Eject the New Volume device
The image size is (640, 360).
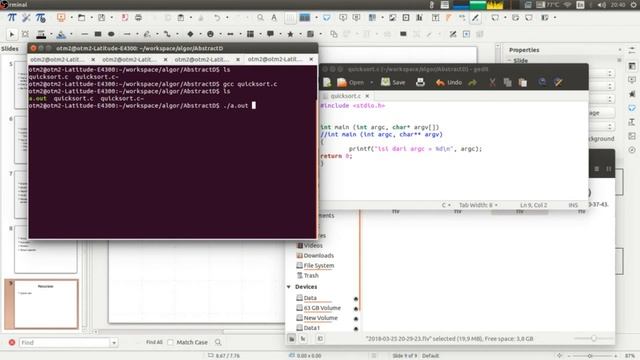[x=356, y=319]
